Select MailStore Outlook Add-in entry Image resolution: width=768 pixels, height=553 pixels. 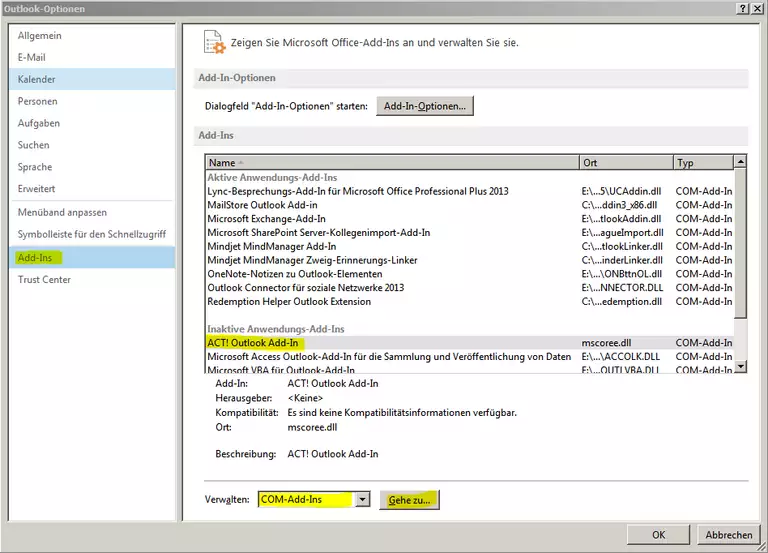(262, 205)
